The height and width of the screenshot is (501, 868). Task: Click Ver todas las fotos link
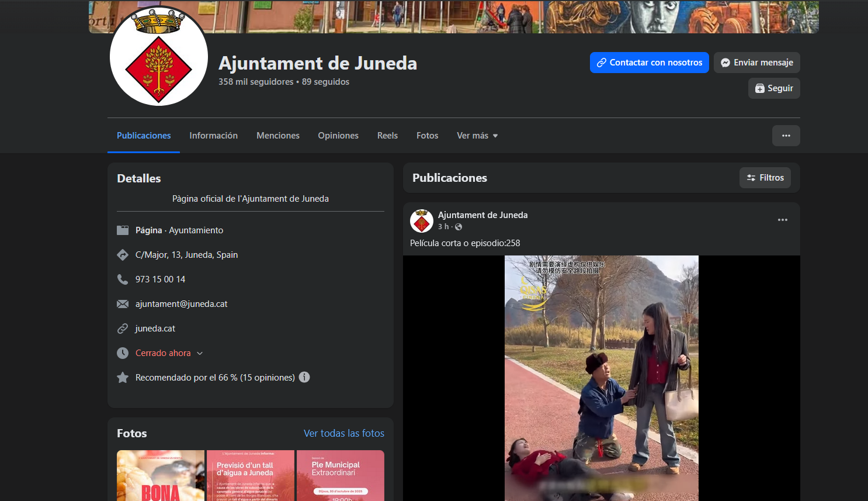click(x=343, y=433)
